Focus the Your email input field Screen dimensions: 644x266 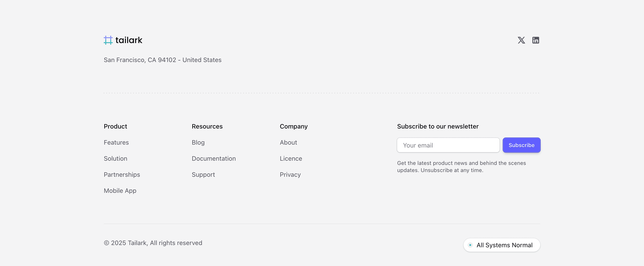[448, 145]
